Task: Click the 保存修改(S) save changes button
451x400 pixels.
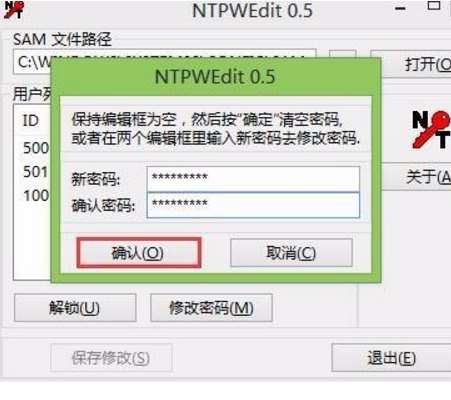Action: 111,358
